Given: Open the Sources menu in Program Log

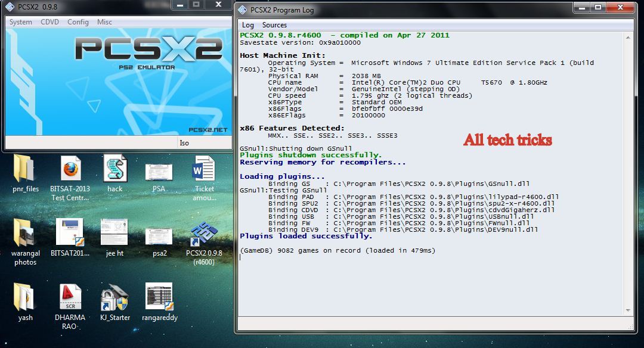Looking at the screenshot, I should (275, 25).
